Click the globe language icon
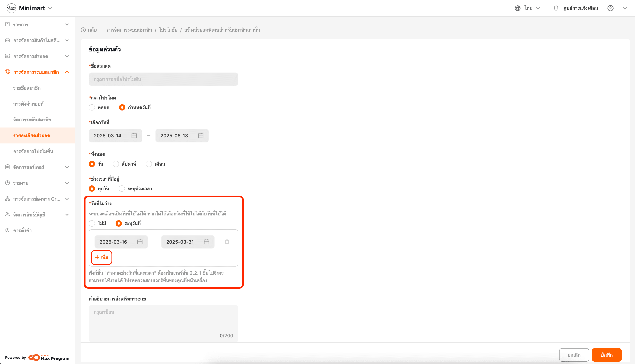This screenshot has height=364, width=635. pos(517,8)
